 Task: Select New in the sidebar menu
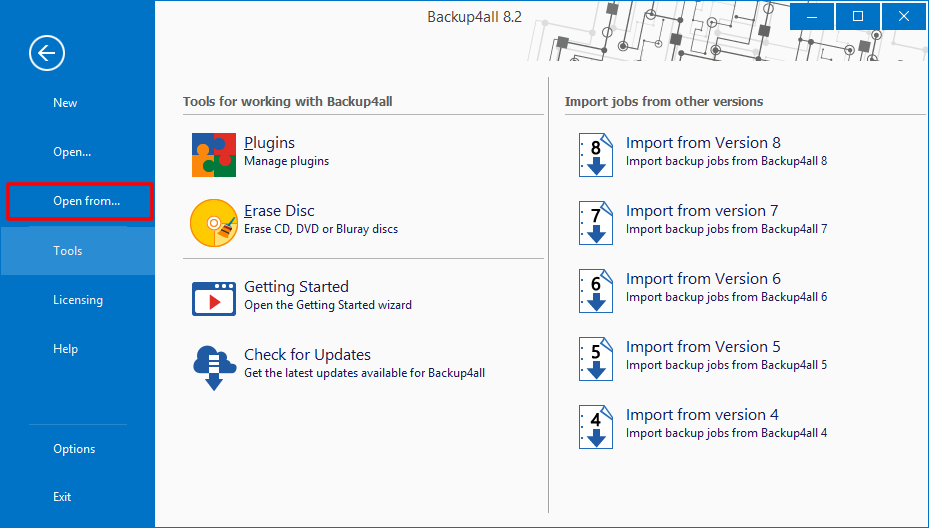pos(65,103)
